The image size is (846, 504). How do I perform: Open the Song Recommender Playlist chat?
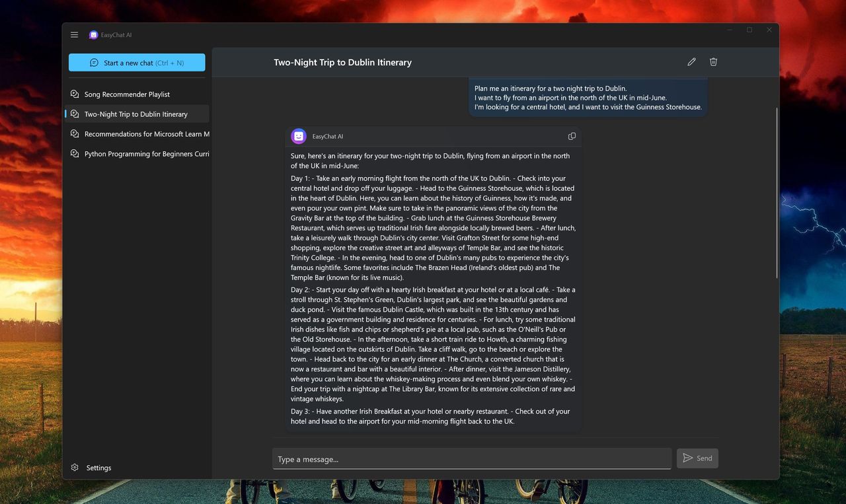[x=137, y=94]
